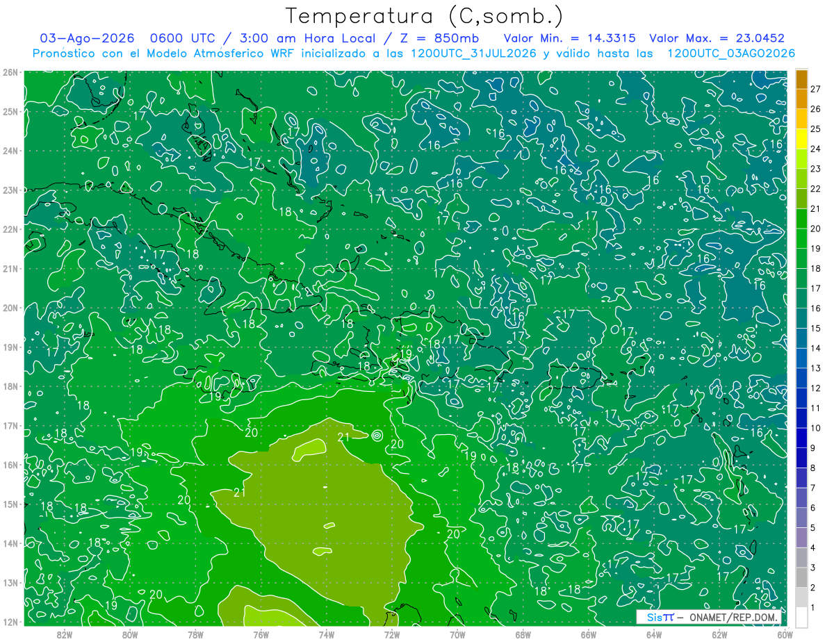Image resolution: width=834 pixels, height=644 pixels.
Task: Click legend value 9 on the color bar
Action: pyautogui.click(x=814, y=448)
